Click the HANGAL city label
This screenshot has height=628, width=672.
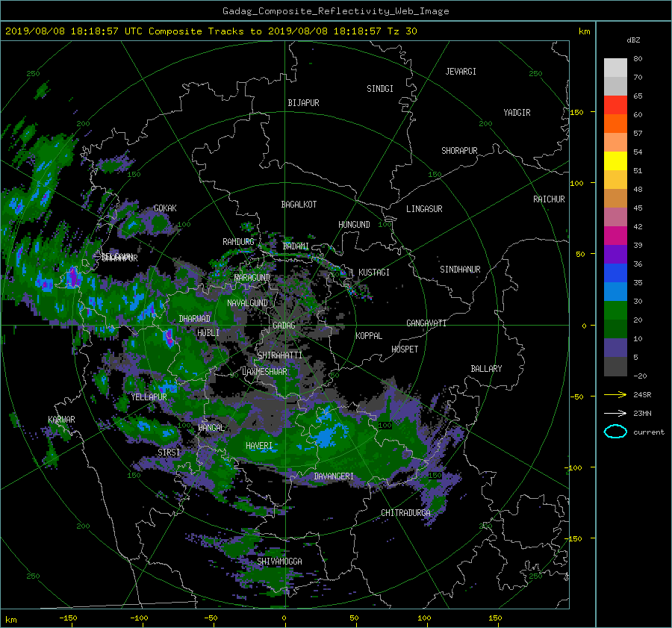(211, 428)
